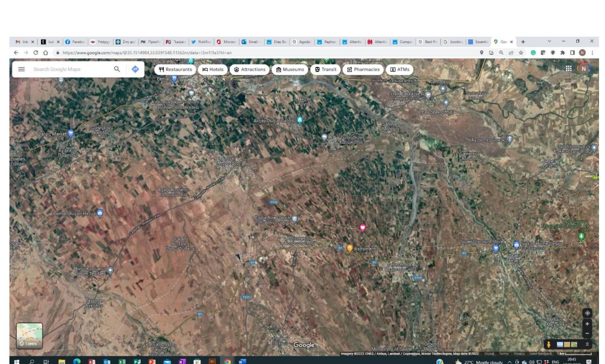The height and width of the screenshot is (364, 605).
Task: Filter map by Restaurants chip
Action: click(175, 69)
